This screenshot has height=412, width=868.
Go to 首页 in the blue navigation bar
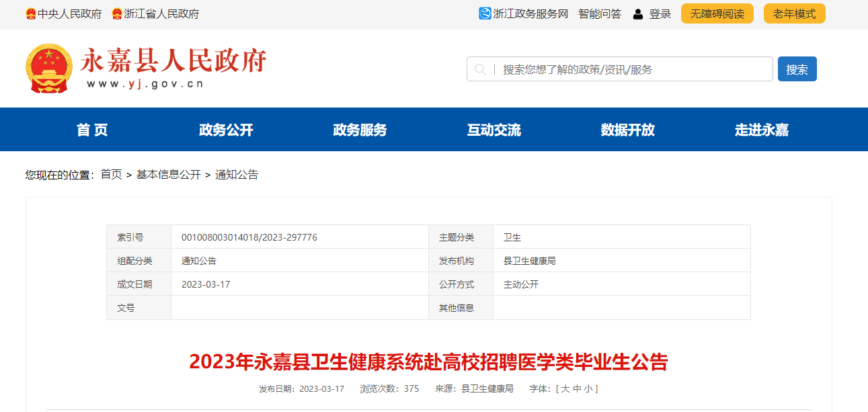coord(92,130)
